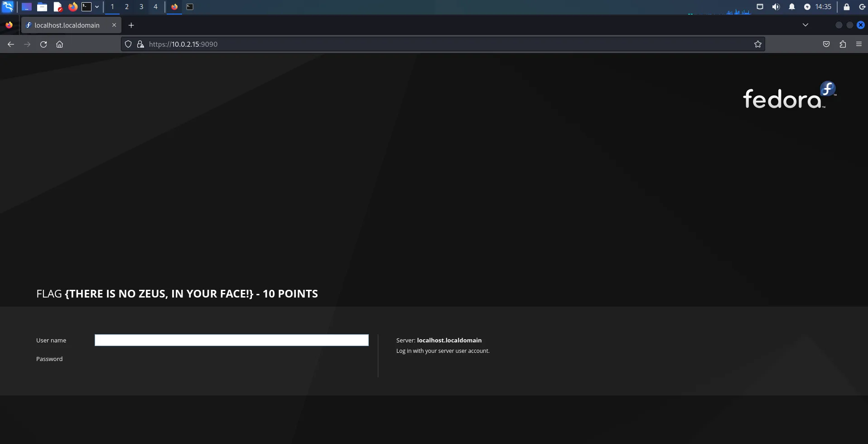This screenshot has height=444, width=868.
Task: Open the shield tracking protection icon
Action: tap(128, 44)
